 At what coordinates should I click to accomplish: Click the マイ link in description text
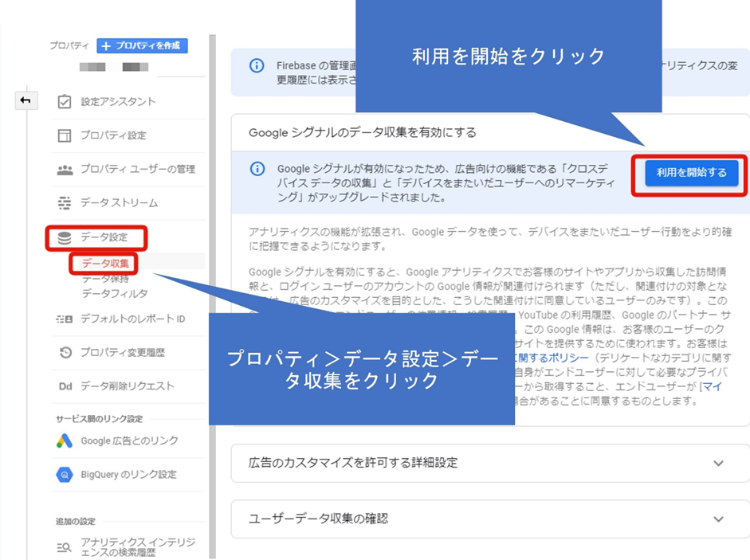point(712,386)
